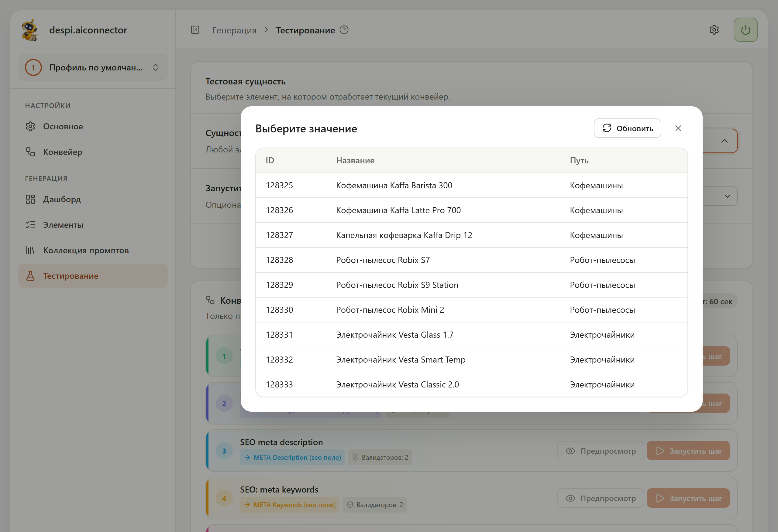Screen dimensions: 778x532
Task: Click step number 4 badge
Action: point(224,498)
